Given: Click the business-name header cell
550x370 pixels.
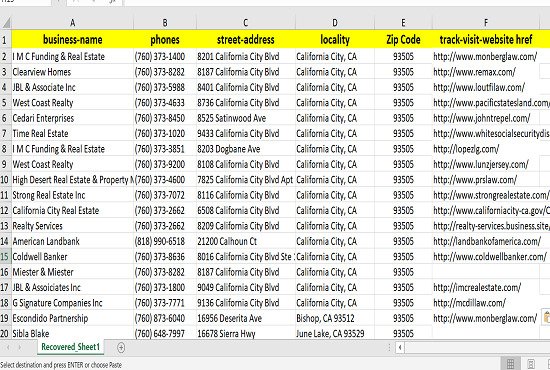Looking at the screenshot, I should tap(73, 40).
